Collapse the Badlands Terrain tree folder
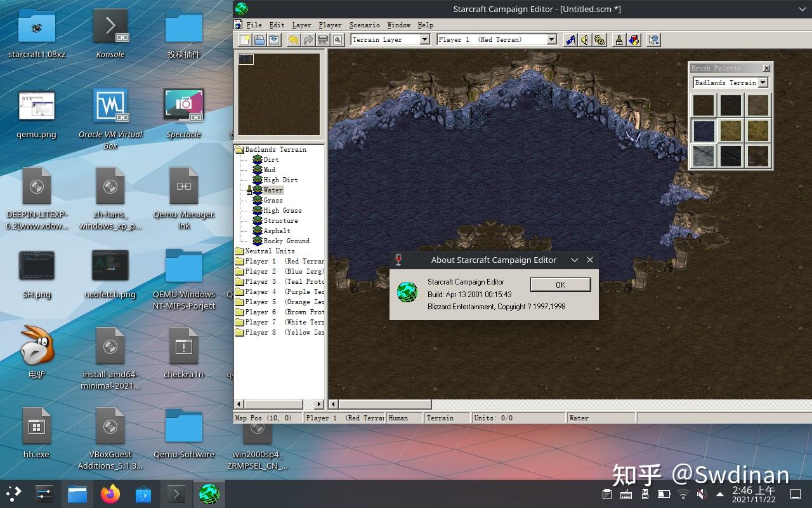This screenshot has width=812, height=508. (239, 150)
